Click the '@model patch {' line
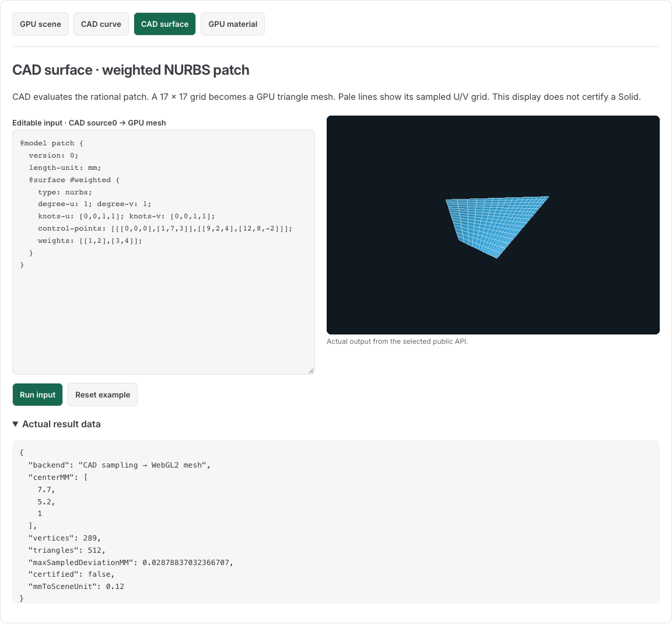The height and width of the screenshot is (624, 672). (x=52, y=143)
